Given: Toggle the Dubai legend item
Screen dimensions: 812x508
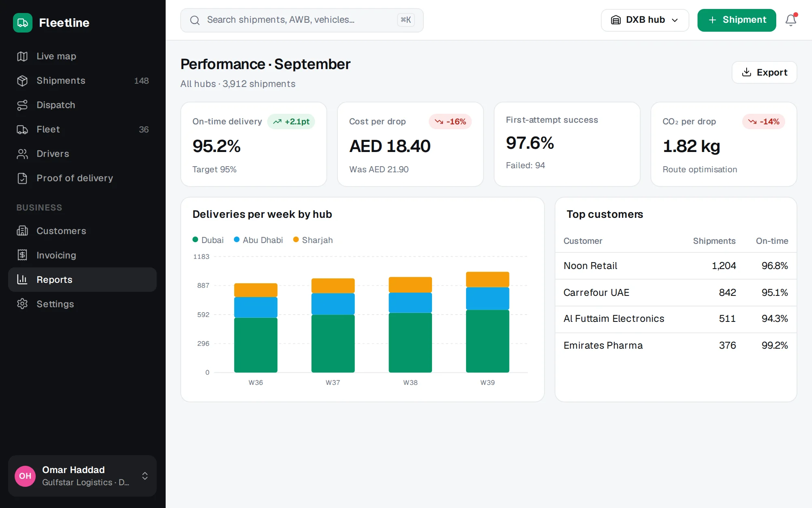Looking at the screenshot, I should coord(208,240).
